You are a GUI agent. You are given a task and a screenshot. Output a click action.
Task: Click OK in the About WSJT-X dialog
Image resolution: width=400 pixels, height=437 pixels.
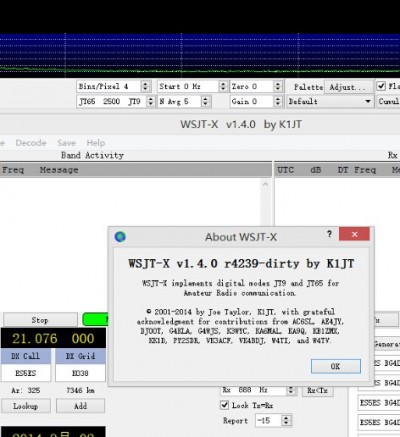click(x=336, y=366)
